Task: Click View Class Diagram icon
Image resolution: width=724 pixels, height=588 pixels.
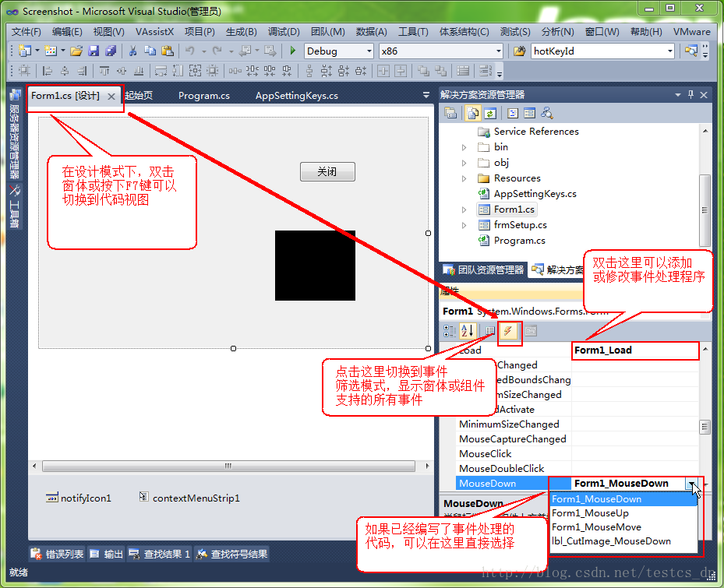Action: (546, 113)
